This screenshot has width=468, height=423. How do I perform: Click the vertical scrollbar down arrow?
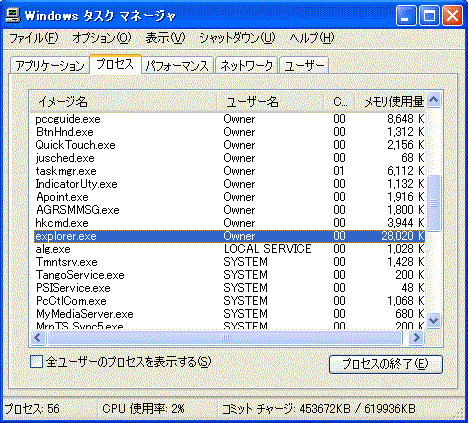[x=433, y=321]
